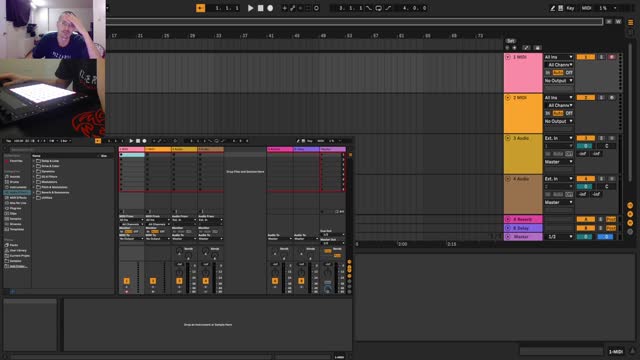Adjust Master track blue cue volume control
This screenshot has width=640, height=360.
(606, 237)
